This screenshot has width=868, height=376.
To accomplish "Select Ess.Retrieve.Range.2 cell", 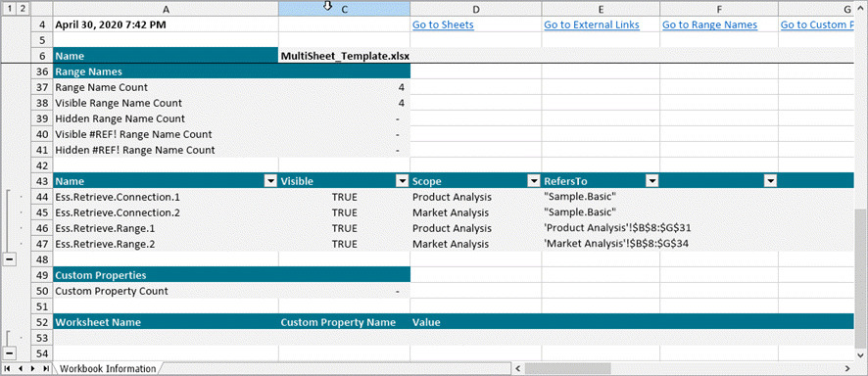I will click(167, 243).
